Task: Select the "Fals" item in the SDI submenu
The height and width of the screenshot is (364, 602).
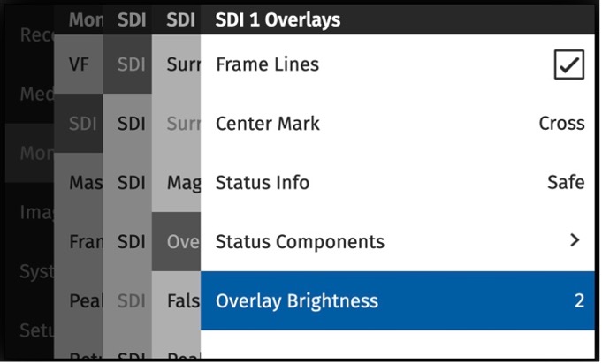Action: point(183,301)
